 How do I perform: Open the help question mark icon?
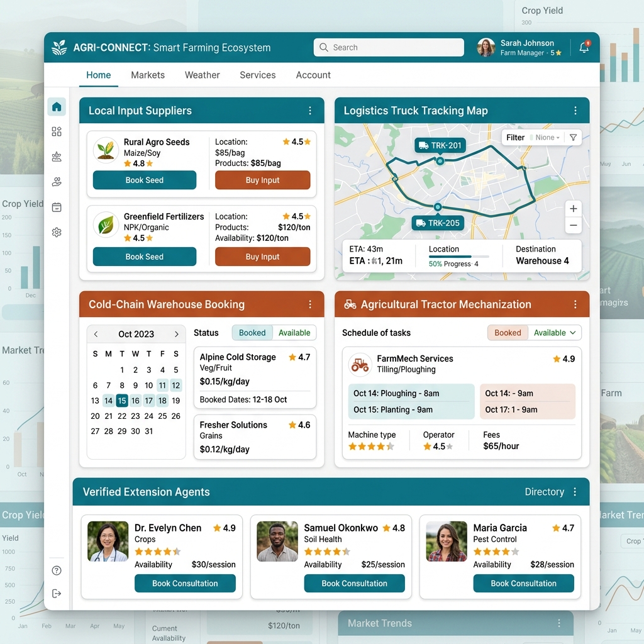57,570
